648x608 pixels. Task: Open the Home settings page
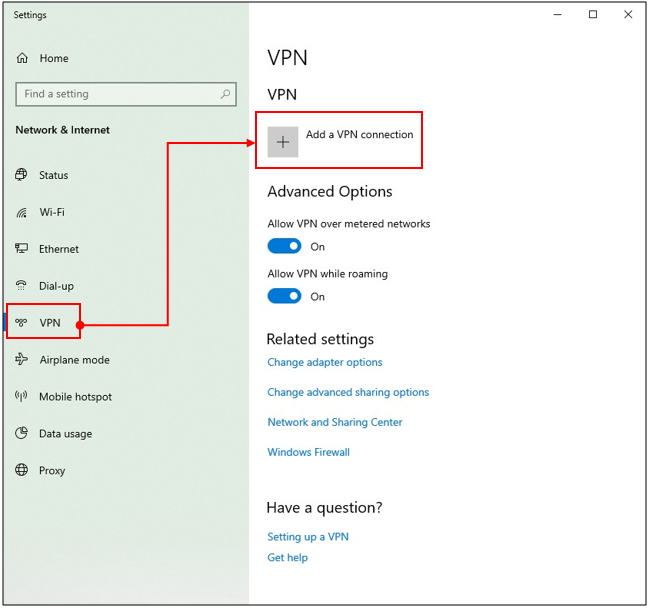54,58
